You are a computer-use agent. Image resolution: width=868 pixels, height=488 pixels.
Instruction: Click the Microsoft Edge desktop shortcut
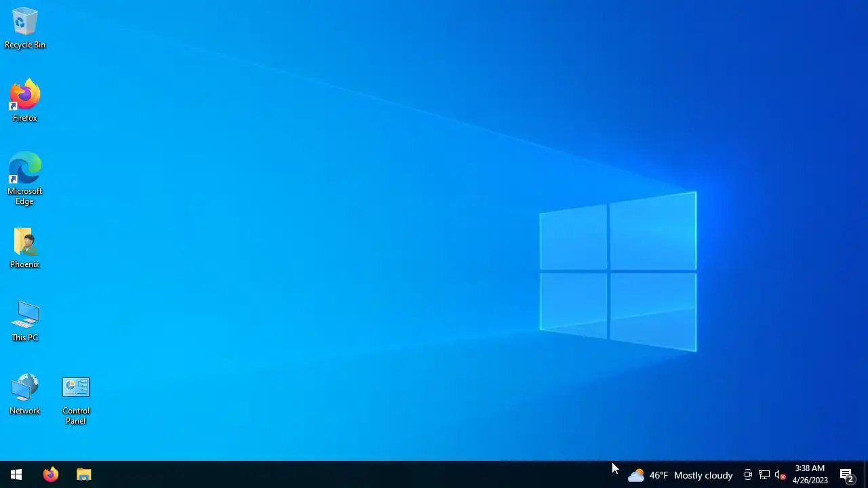click(25, 179)
